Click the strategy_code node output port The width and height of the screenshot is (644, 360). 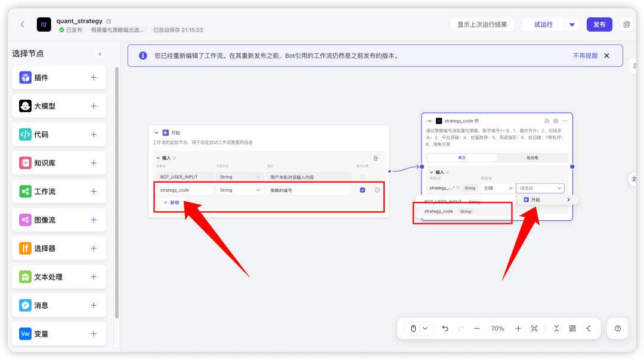click(x=572, y=167)
